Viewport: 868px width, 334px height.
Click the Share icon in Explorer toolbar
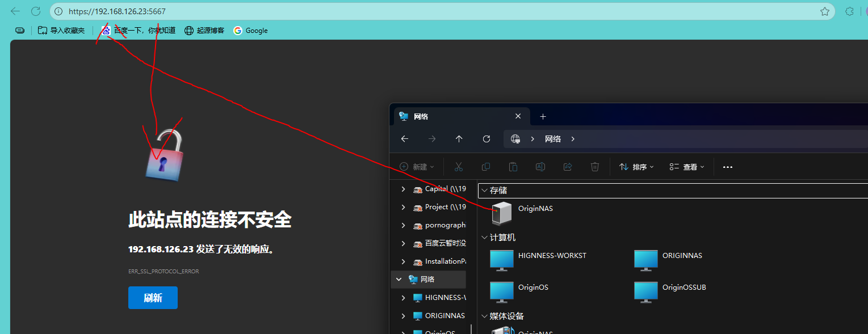[x=567, y=166]
